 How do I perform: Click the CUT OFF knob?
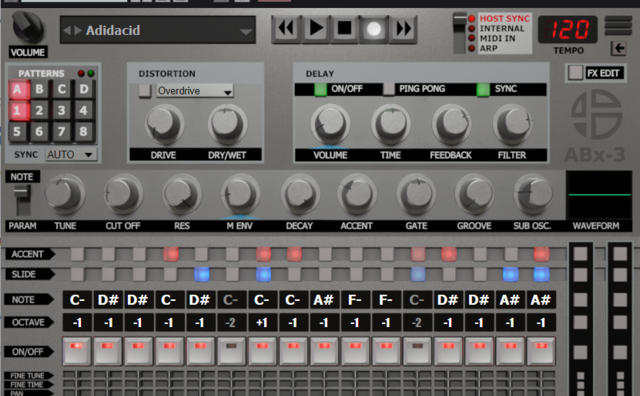point(122,194)
